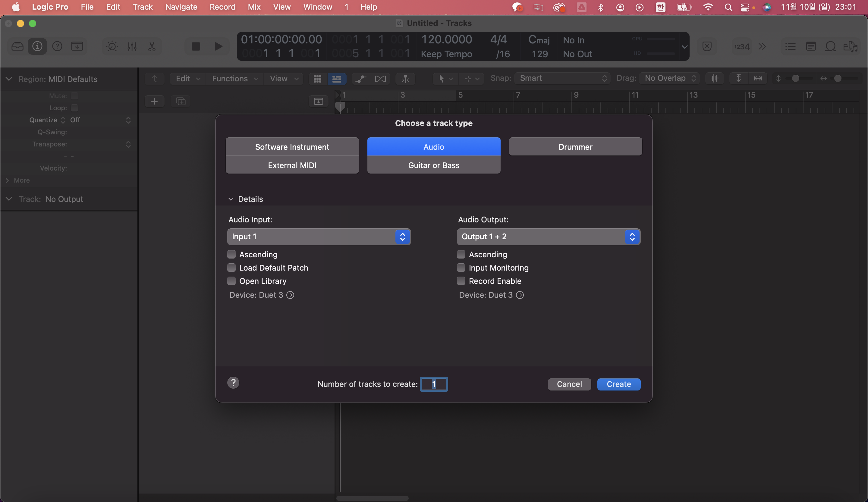
Task: Collapse the Details disclosure triangle
Action: click(x=231, y=199)
